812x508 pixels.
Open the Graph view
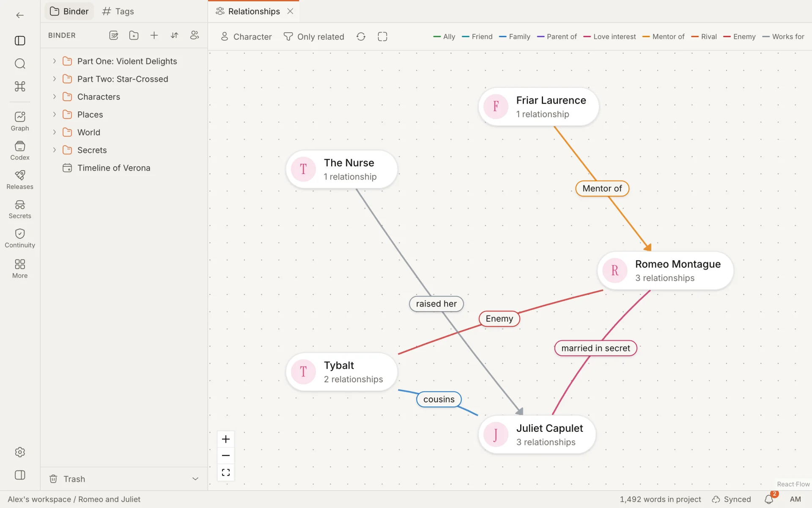(20, 121)
